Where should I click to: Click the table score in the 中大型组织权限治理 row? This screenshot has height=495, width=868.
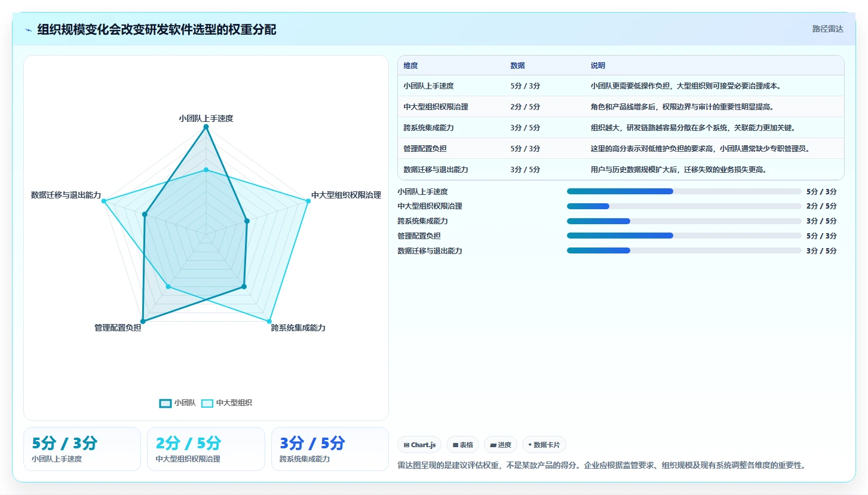[526, 107]
